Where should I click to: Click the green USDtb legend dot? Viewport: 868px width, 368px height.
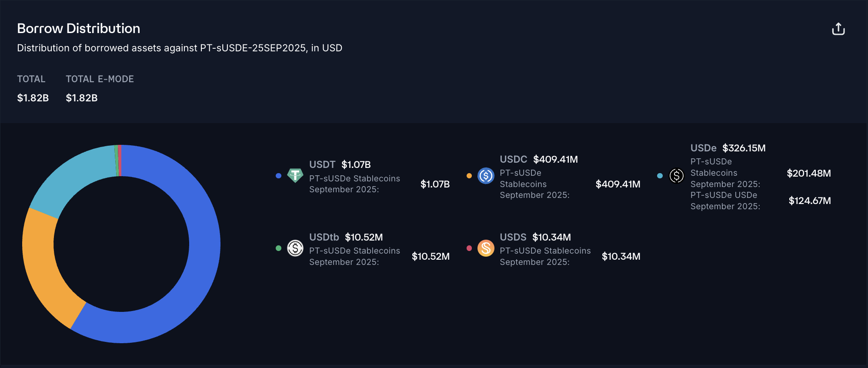(278, 248)
